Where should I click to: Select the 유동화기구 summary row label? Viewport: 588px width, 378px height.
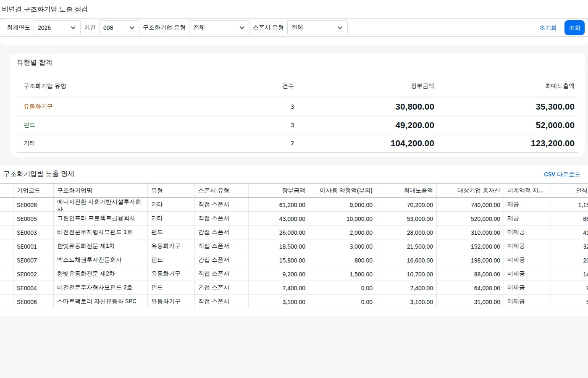[38, 107]
